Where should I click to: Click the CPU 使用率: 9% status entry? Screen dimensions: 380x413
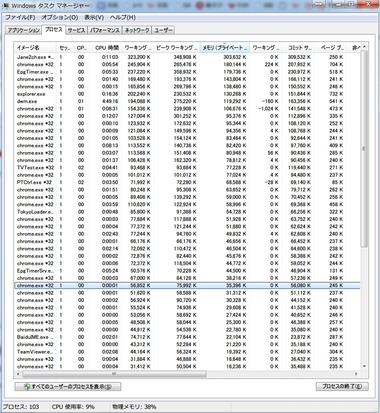(73, 407)
